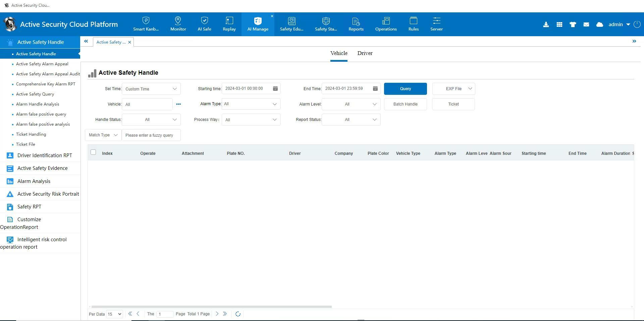This screenshot has width=644, height=321.
Task: Open Alarm false positive query in the sidebar
Action: 41,114
